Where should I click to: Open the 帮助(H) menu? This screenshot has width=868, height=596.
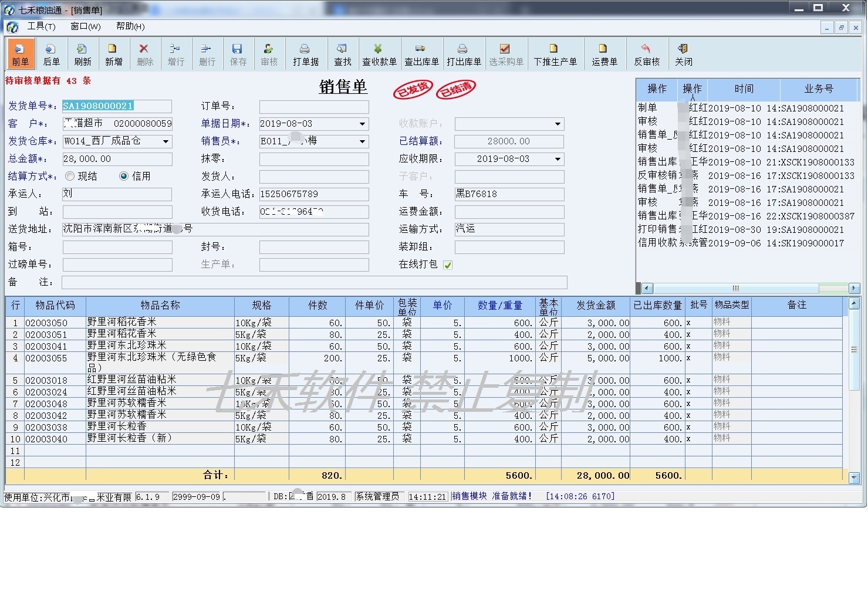coord(130,26)
